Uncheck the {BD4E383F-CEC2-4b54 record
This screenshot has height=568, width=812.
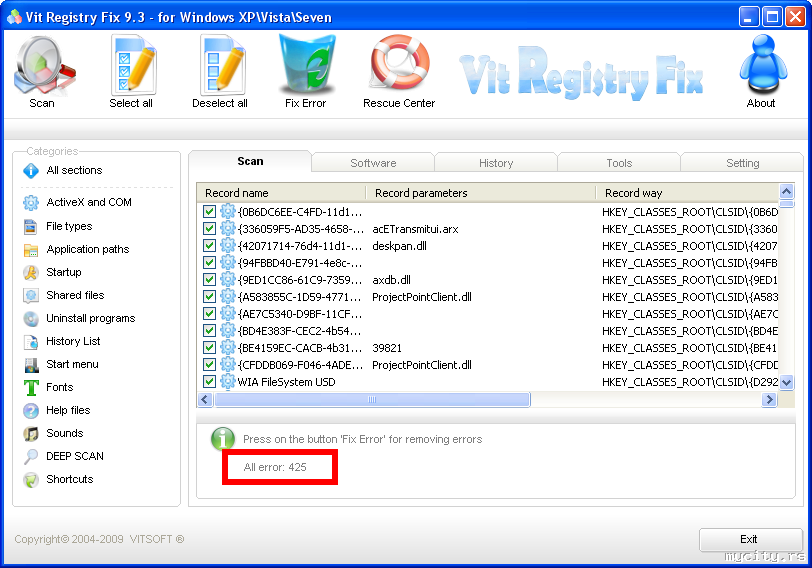(209, 330)
